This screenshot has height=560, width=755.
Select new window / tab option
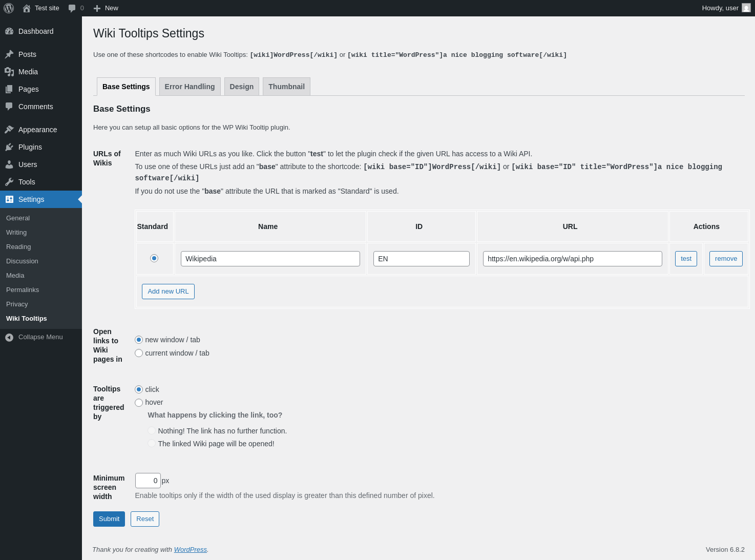[x=139, y=340]
